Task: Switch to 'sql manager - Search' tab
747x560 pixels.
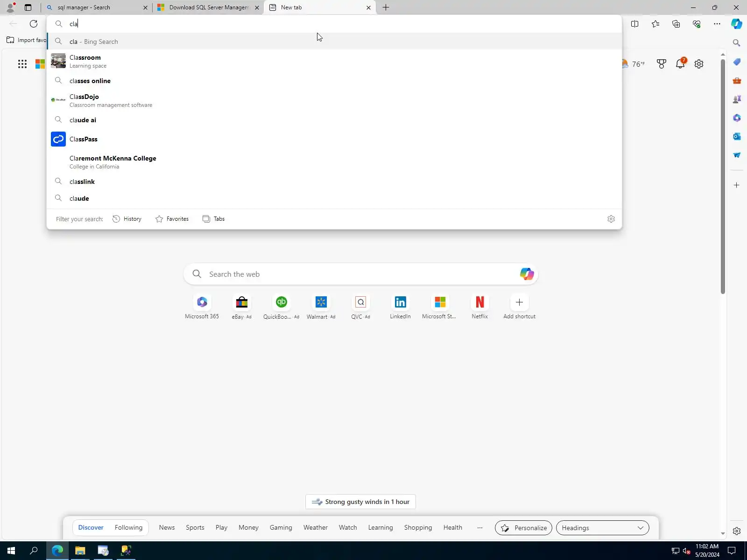Action: click(97, 7)
